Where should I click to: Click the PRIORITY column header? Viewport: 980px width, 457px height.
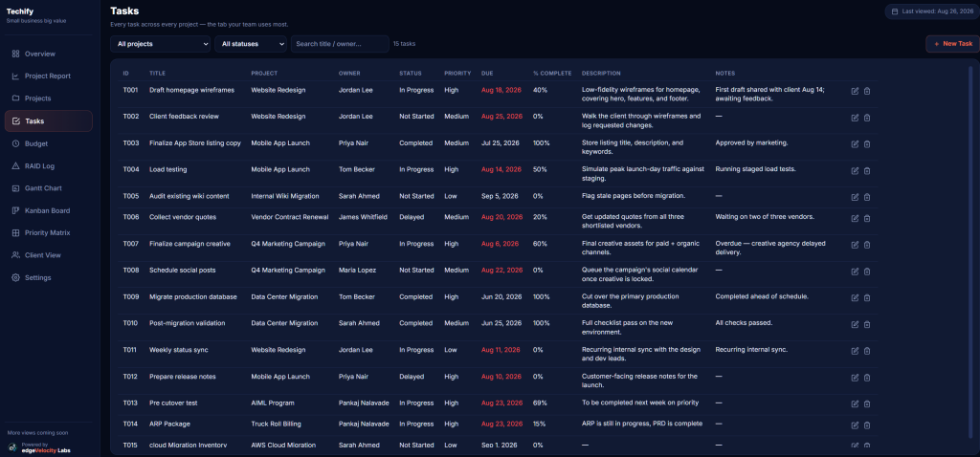[x=457, y=73]
